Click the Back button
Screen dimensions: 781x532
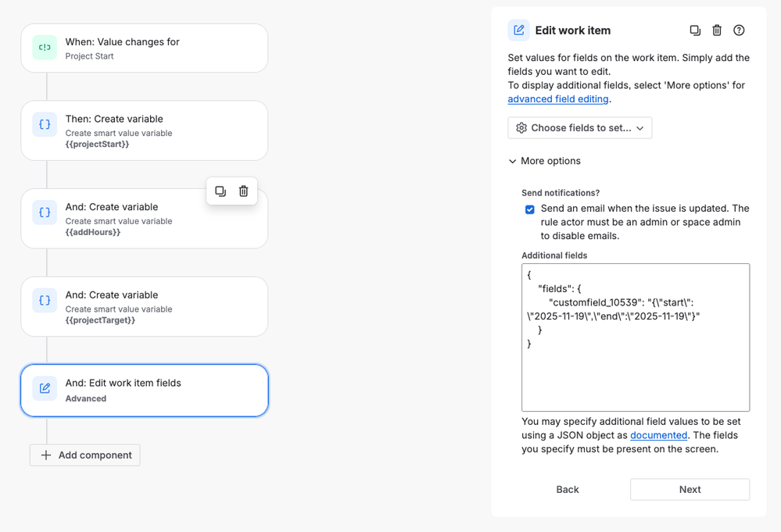click(568, 489)
